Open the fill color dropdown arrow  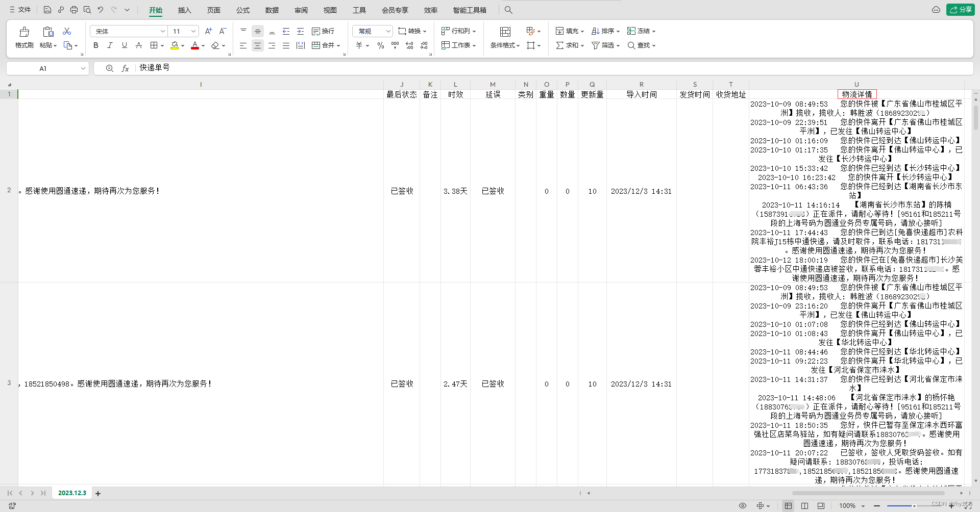coord(183,46)
